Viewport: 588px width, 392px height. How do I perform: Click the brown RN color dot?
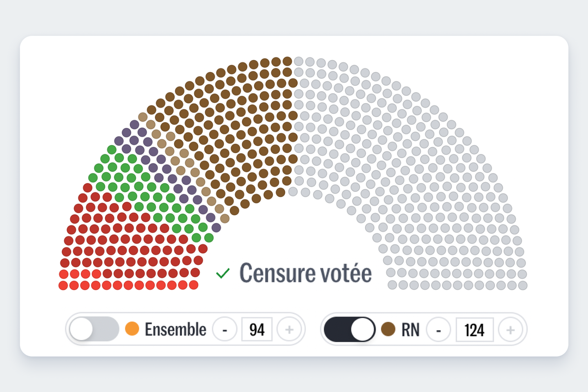pyautogui.click(x=388, y=329)
